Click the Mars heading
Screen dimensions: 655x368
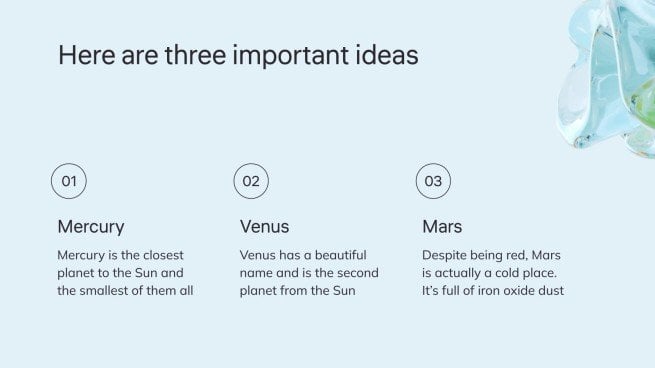pyautogui.click(x=442, y=227)
